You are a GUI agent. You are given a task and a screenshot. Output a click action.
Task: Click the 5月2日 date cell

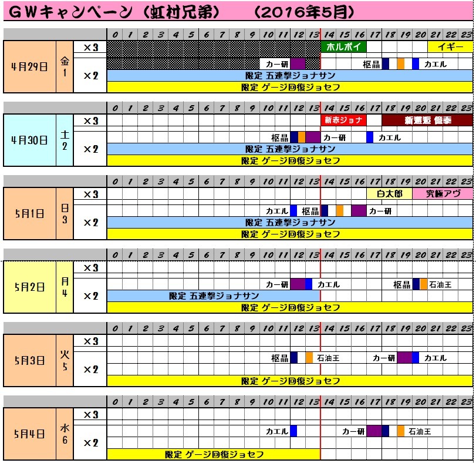29,287
